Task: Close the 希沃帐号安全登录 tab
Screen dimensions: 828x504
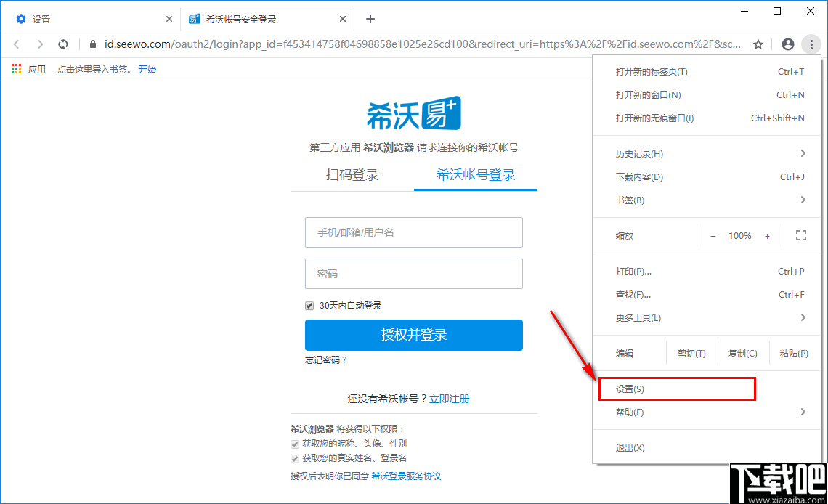Action: click(x=343, y=19)
